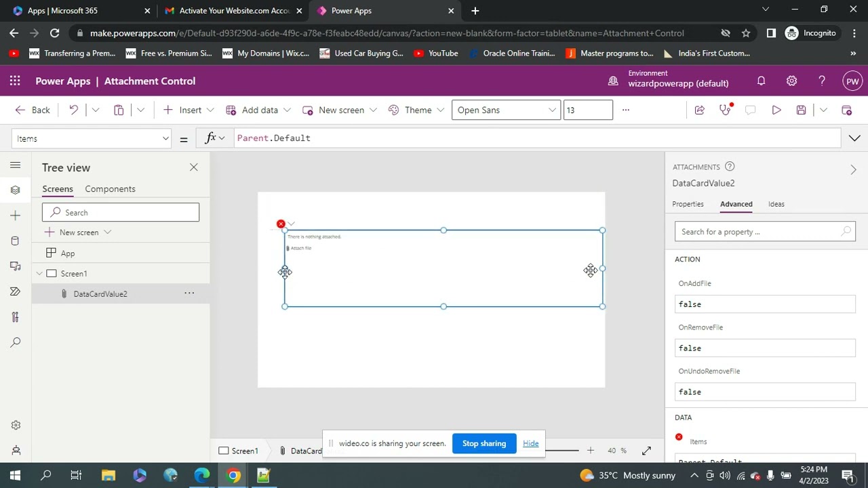Open the virtual agent sidebar icon
This screenshot has width=868, height=488.
(x=15, y=450)
